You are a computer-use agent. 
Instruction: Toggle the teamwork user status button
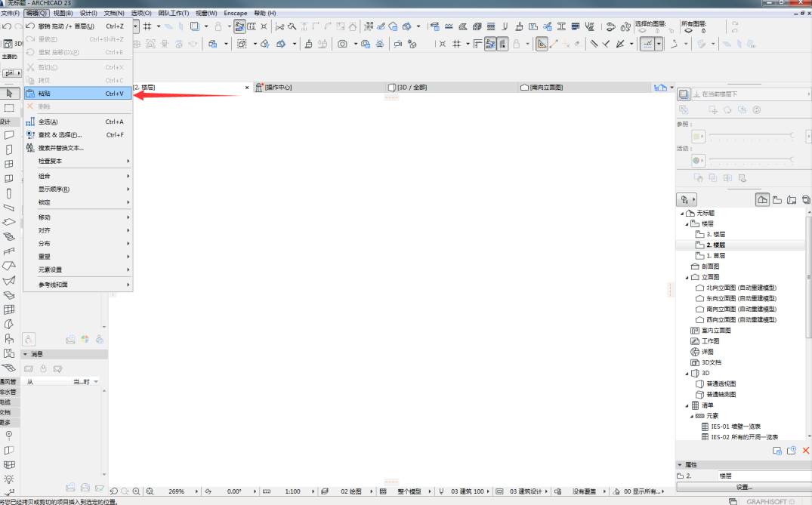click(29, 340)
